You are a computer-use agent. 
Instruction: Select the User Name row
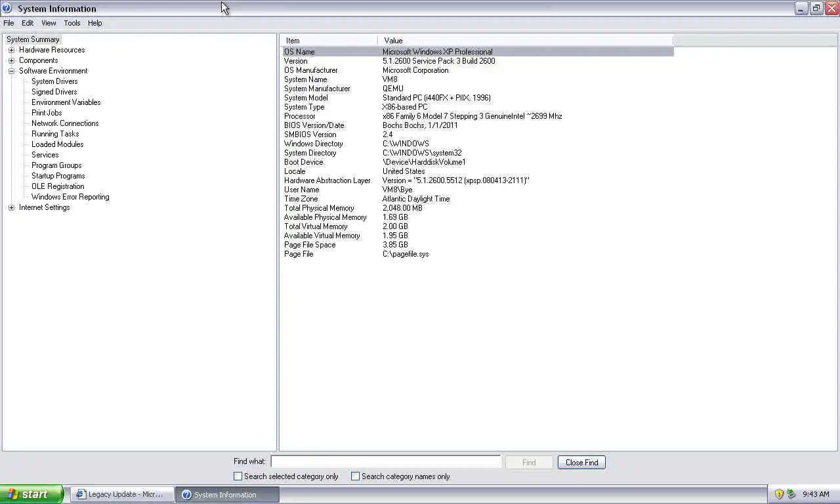pyautogui.click(x=478, y=190)
